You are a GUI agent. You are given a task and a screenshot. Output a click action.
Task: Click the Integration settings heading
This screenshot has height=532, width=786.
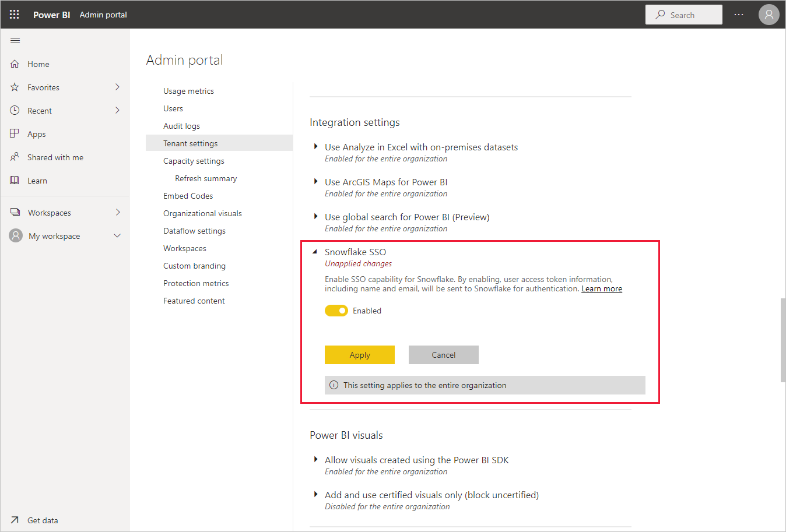[355, 122]
